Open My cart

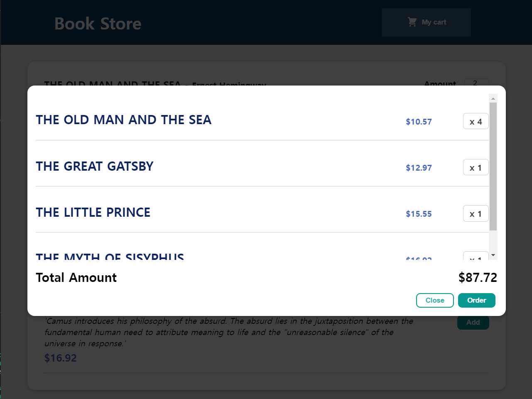pos(426,22)
